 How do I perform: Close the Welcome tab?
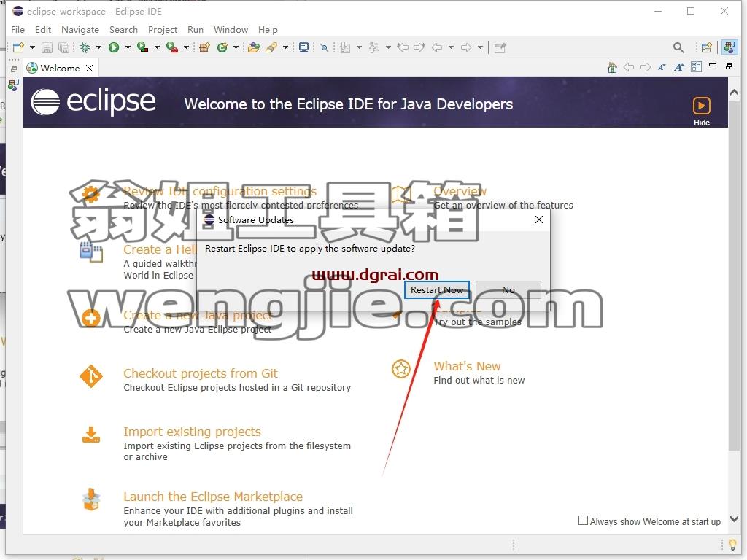[89, 68]
